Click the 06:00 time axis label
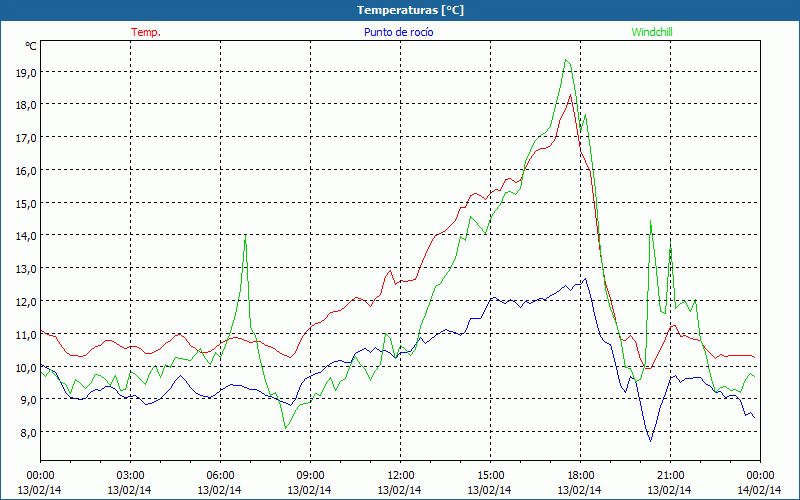 pyautogui.click(x=220, y=476)
